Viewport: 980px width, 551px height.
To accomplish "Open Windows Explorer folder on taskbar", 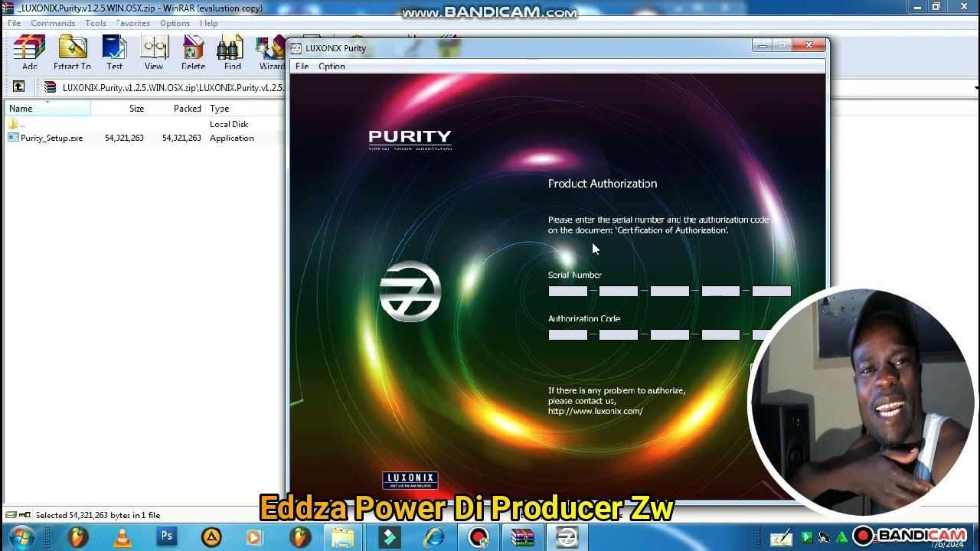I will [x=343, y=537].
